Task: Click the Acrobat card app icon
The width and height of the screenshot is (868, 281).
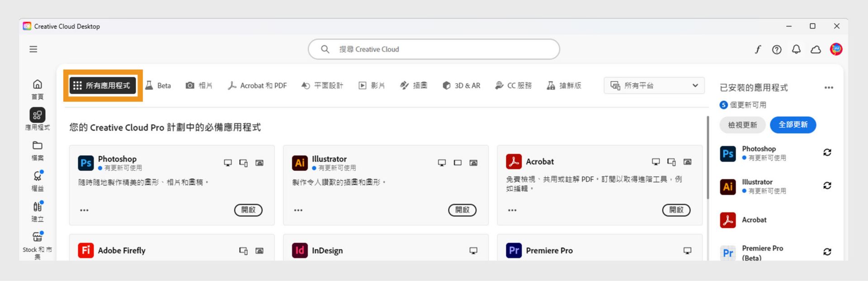Action: point(514,162)
